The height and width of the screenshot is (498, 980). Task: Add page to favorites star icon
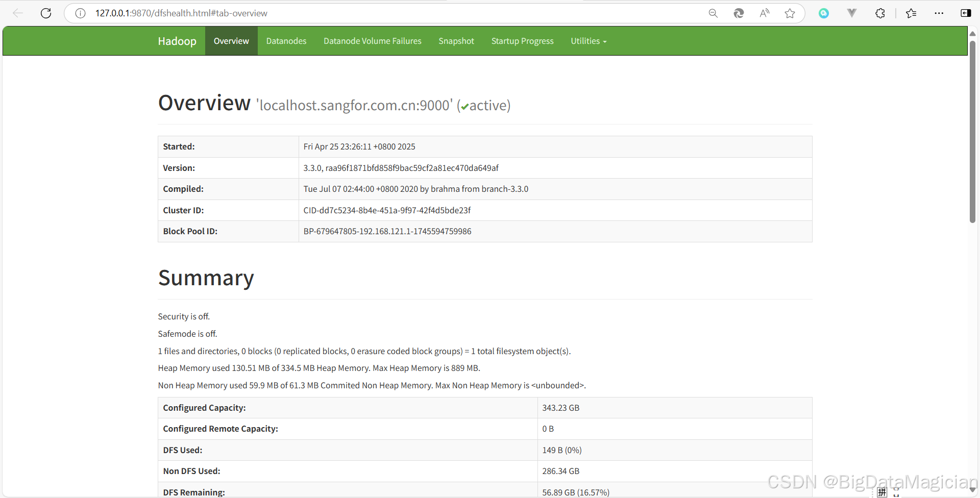point(790,13)
